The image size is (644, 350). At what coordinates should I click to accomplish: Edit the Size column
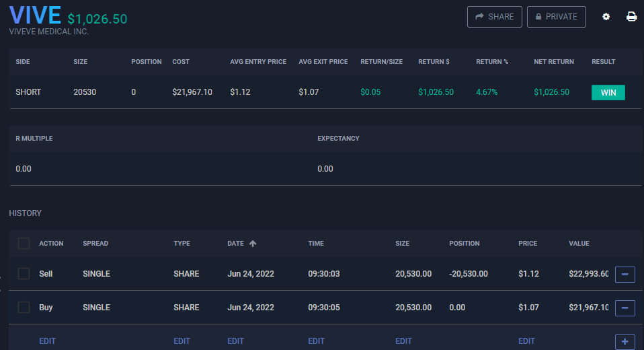coord(404,341)
